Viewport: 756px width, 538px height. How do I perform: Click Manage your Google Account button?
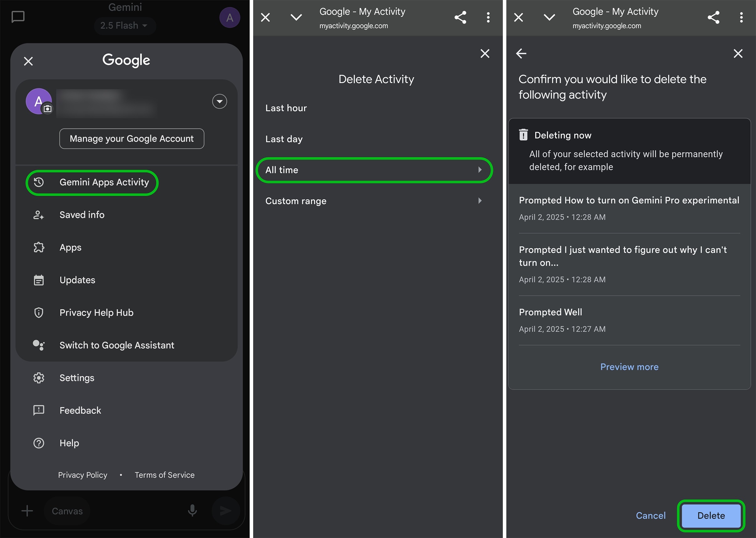click(x=132, y=139)
